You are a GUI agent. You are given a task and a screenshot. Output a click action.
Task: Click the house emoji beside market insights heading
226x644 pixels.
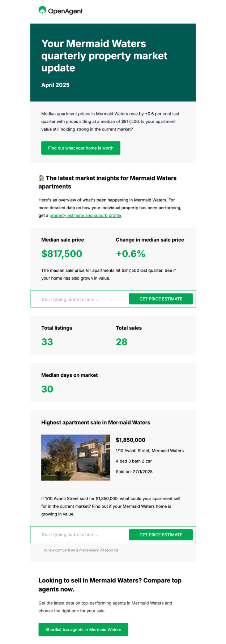(x=42, y=178)
